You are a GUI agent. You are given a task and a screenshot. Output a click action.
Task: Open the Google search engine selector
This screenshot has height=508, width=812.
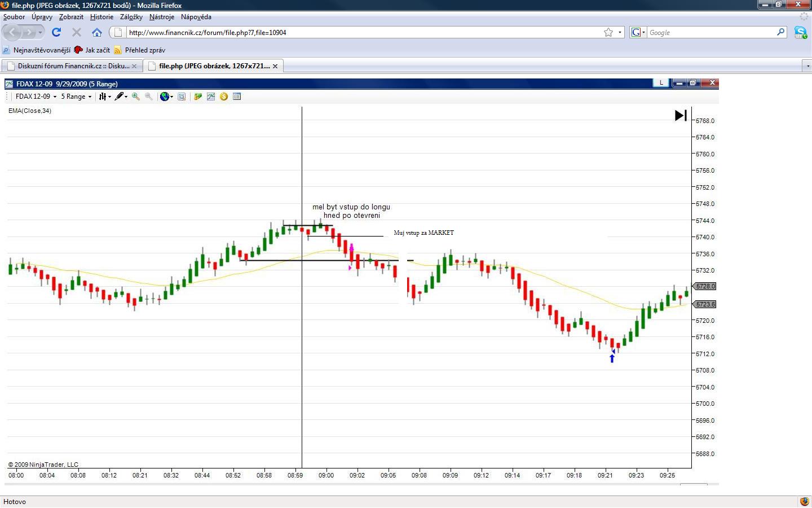pos(638,32)
